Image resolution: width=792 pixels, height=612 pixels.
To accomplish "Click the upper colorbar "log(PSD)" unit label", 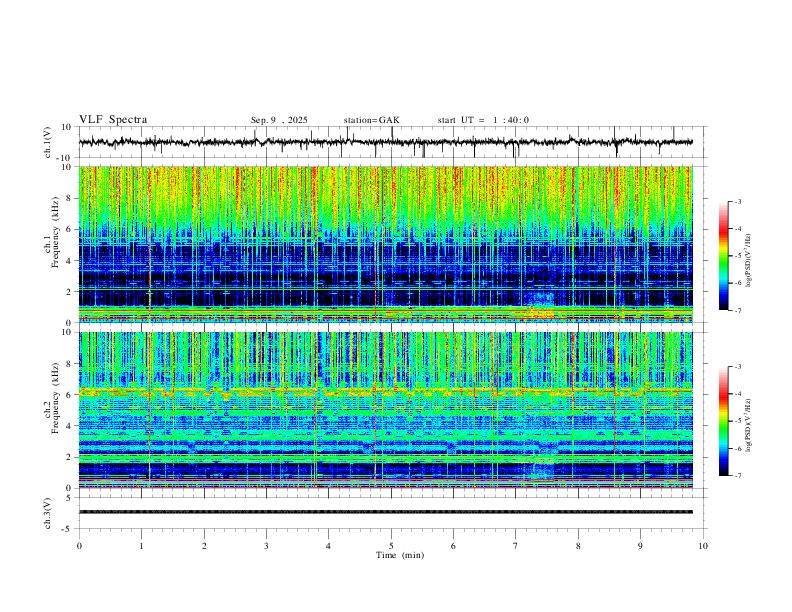I will click(749, 260).
